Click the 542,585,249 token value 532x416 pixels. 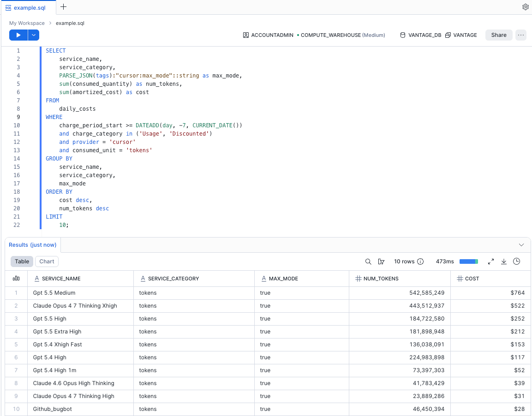point(426,293)
